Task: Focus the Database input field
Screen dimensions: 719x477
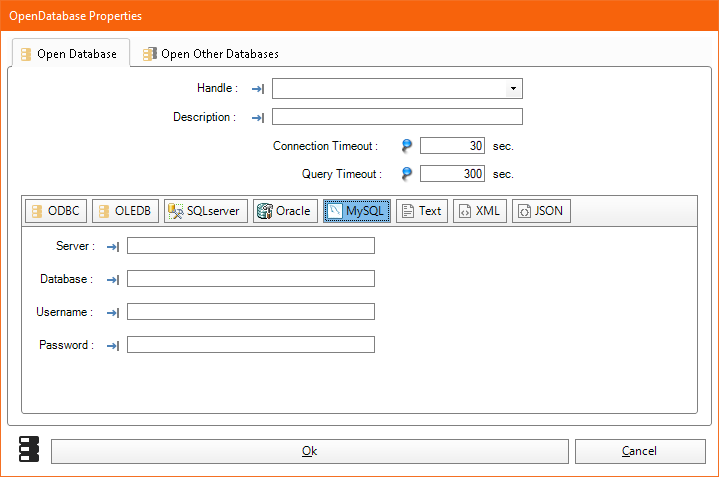Action: tap(251, 278)
